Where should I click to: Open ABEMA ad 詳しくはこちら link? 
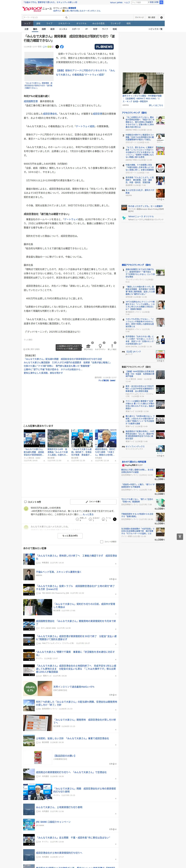click(156, 105)
